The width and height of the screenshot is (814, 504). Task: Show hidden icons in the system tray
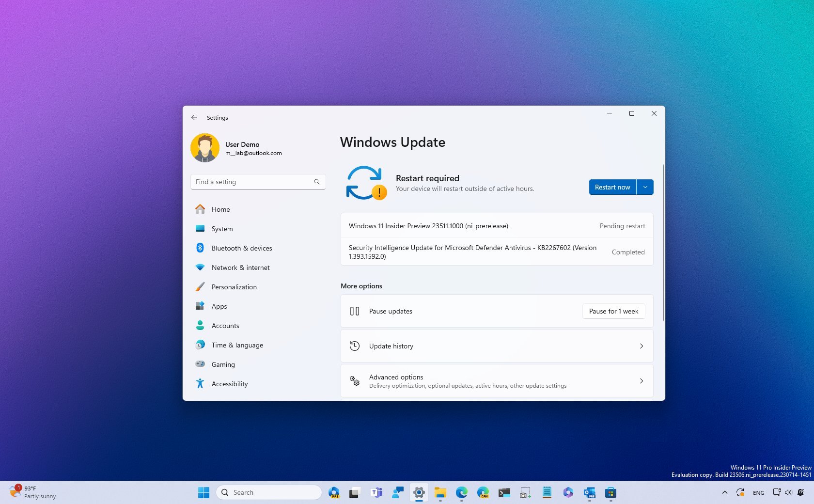[x=724, y=492]
